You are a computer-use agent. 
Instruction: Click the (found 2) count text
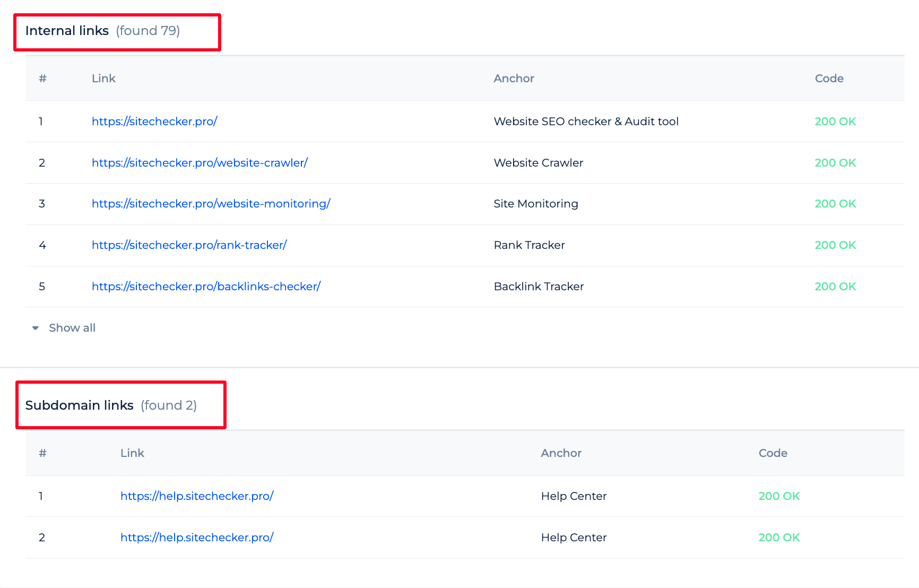pos(169,405)
